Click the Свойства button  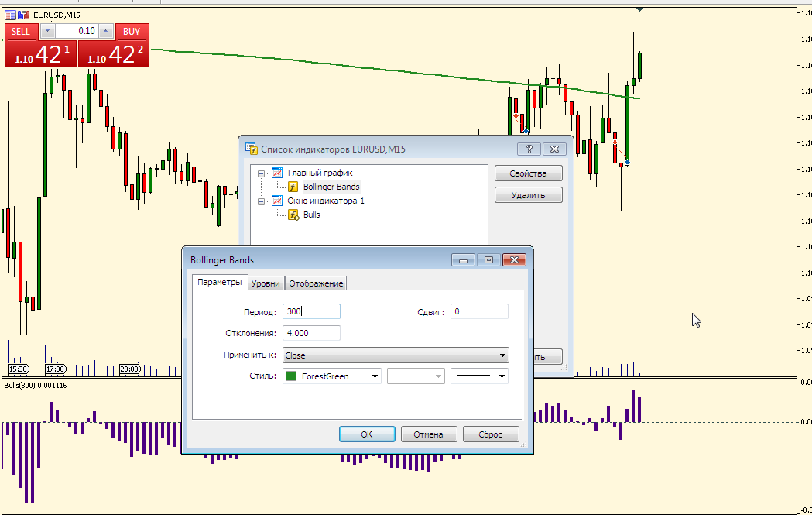(528, 173)
